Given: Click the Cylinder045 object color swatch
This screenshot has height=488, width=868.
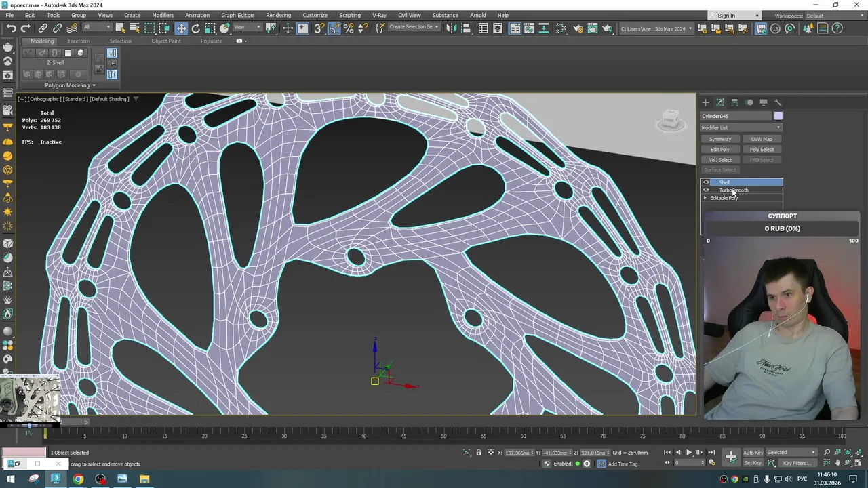Looking at the screenshot, I should coord(778,116).
